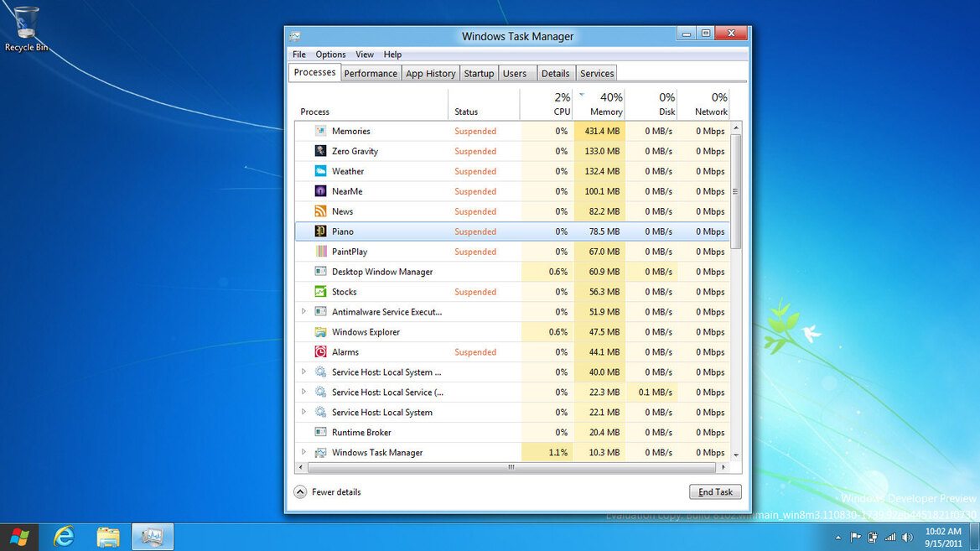Select the '431.4 MB' memory cell
The height and width of the screenshot is (551, 980).
[x=599, y=131]
